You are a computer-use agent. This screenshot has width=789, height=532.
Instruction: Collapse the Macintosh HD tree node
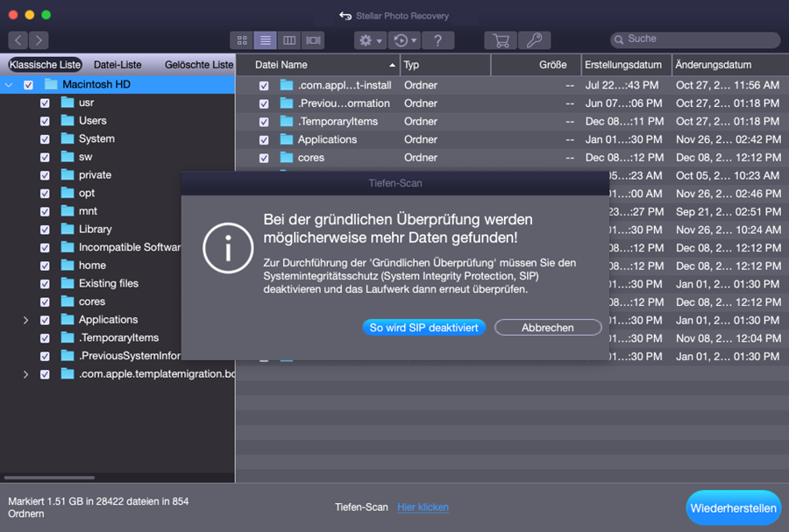pyautogui.click(x=9, y=85)
